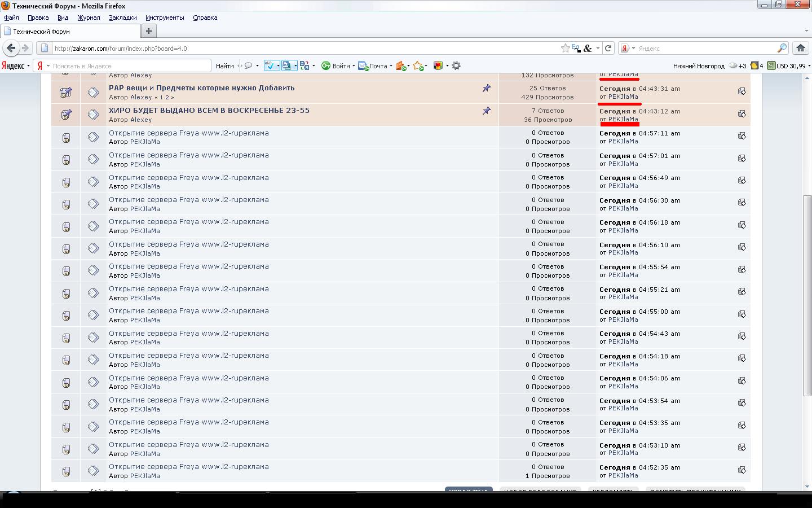
Task: Click the pin icon on PAP вещи thread
Action: (486, 89)
